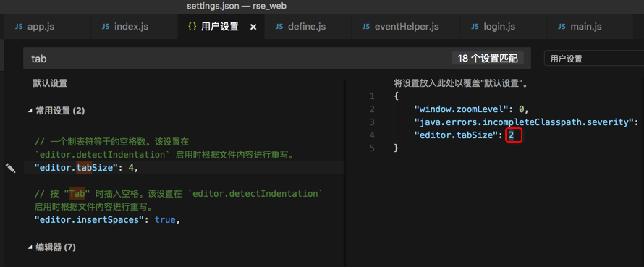Click the default "editor.insertSpaces": true line
This screenshot has width=644, height=267.
pyautogui.click(x=108, y=220)
